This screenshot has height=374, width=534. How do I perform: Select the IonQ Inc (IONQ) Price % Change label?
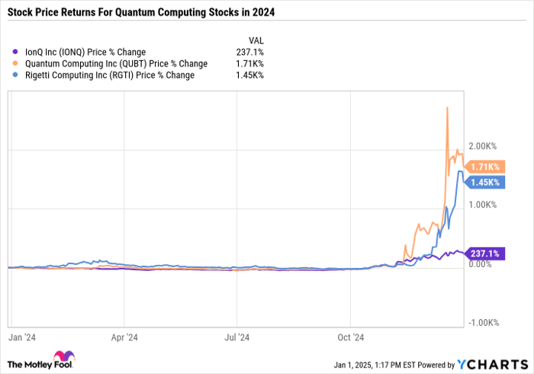85,52
